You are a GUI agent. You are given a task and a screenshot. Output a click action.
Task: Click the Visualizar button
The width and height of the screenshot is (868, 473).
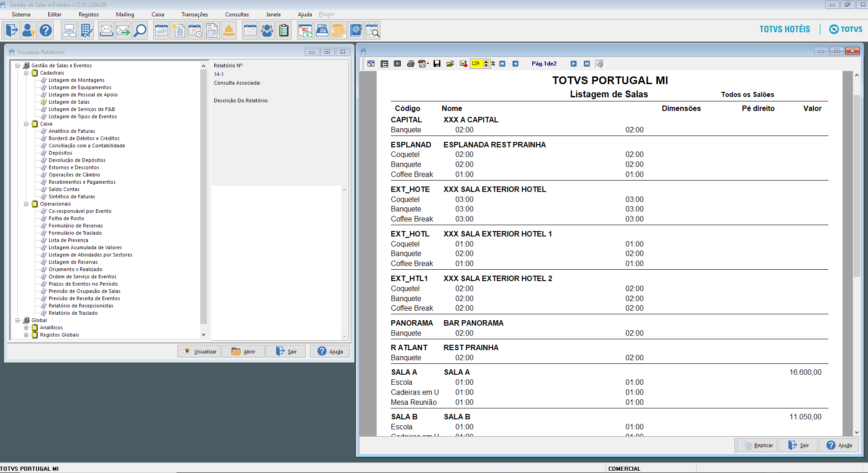199,351
